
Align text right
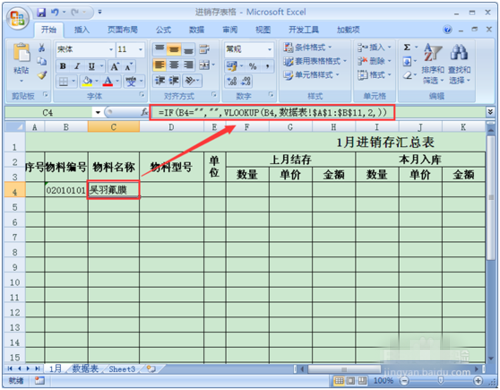[x=188, y=65]
